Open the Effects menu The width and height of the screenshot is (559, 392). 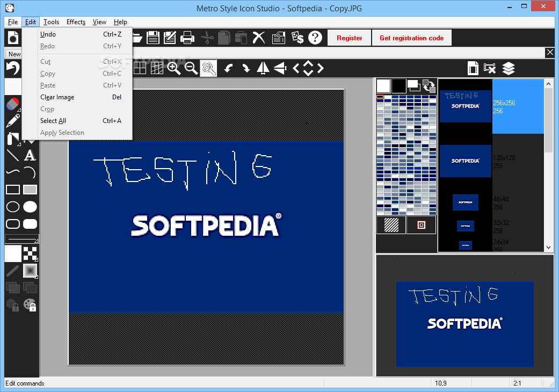tap(76, 22)
